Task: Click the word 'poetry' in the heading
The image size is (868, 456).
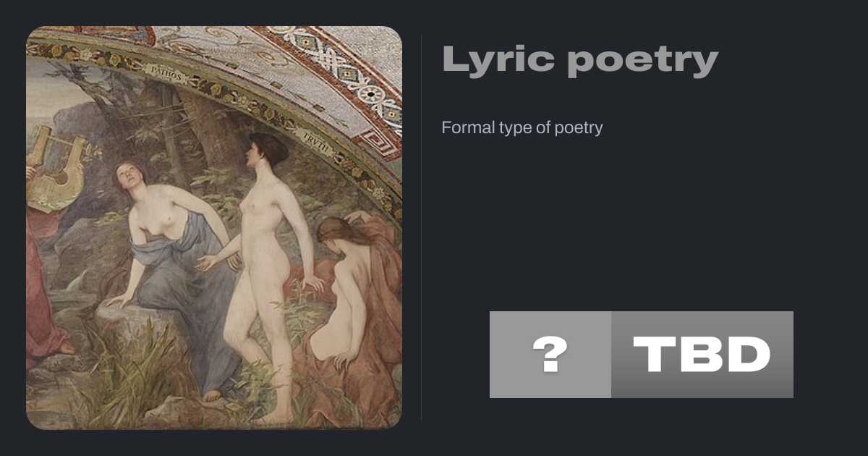Action: [642, 62]
